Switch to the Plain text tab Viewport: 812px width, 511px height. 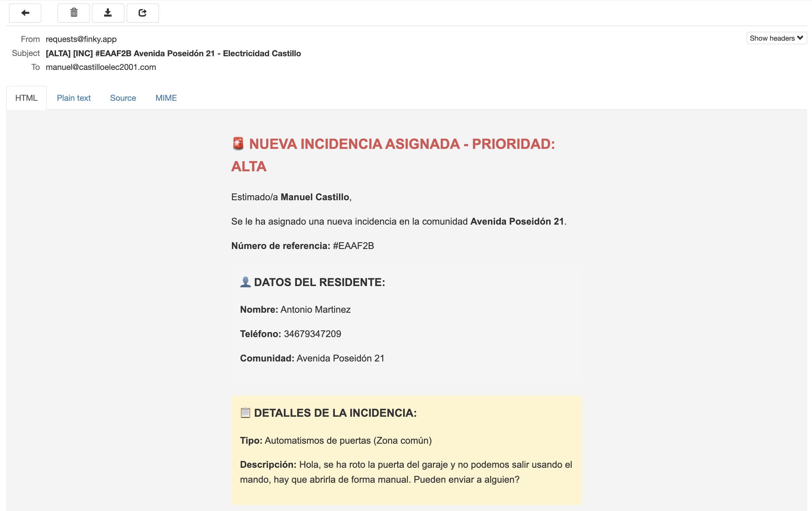[73, 98]
